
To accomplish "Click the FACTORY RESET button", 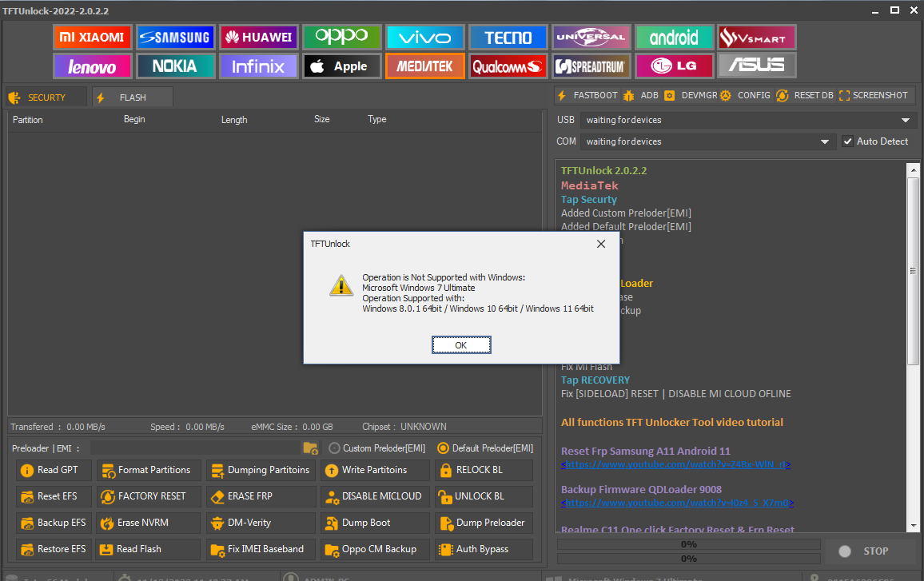I will tap(149, 496).
